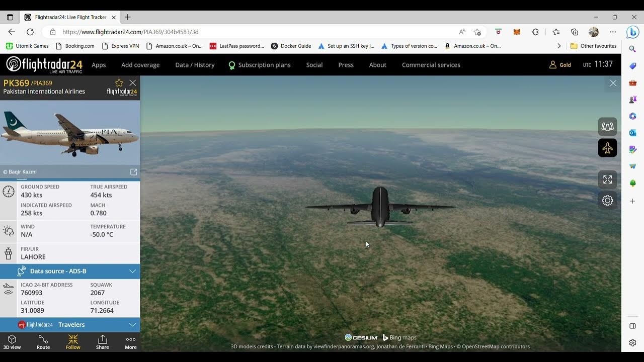
Task: Open tab actions menu icon
Action: [10, 17]
